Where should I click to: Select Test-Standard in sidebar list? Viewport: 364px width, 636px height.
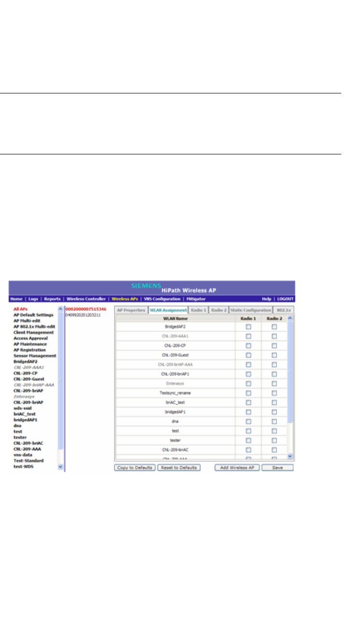28,460
